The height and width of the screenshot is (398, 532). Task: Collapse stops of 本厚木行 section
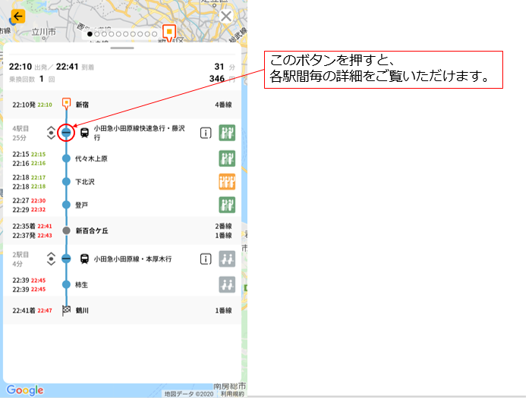tap(66, 259)
